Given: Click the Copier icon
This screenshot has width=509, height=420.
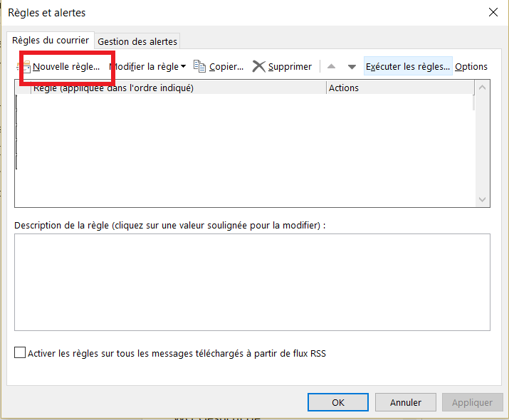Looking at the screenshot, I should [199, 66].
